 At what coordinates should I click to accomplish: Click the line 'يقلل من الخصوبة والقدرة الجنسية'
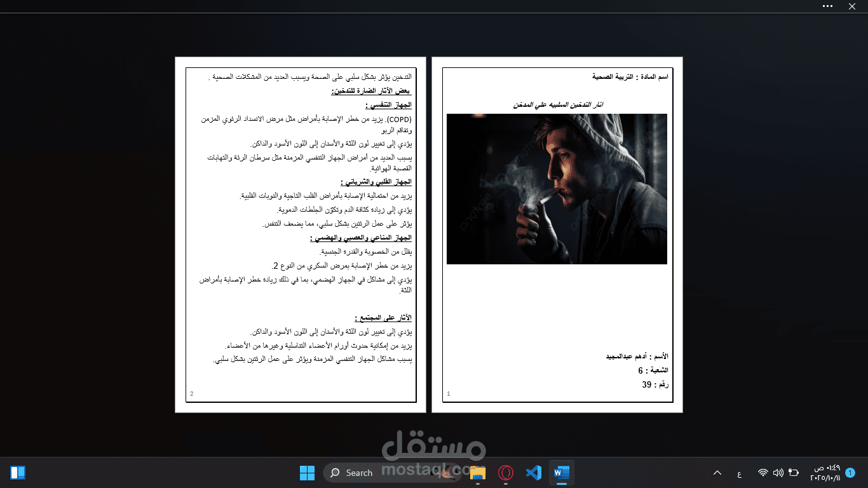365,252
